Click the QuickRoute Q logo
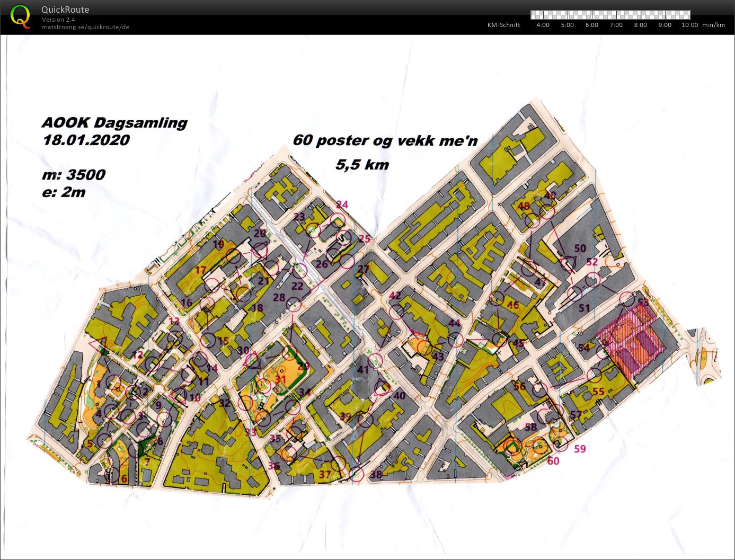This screenshot has height=560, width=735. (x=20, y=16)
